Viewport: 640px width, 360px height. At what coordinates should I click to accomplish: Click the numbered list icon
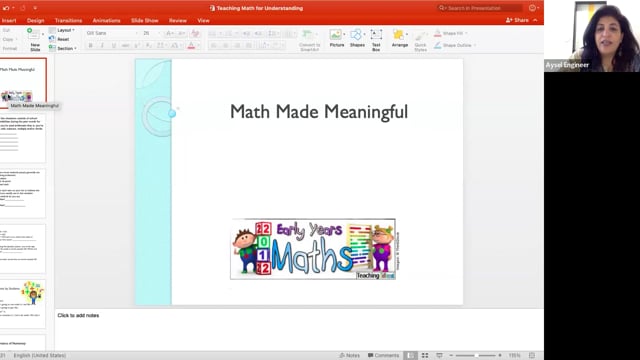click(x=229, y=33)
